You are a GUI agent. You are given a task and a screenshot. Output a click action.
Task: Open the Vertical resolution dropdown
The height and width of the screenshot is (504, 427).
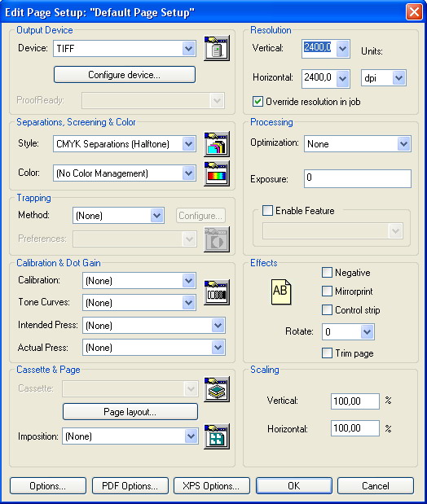tap(343, 49)
